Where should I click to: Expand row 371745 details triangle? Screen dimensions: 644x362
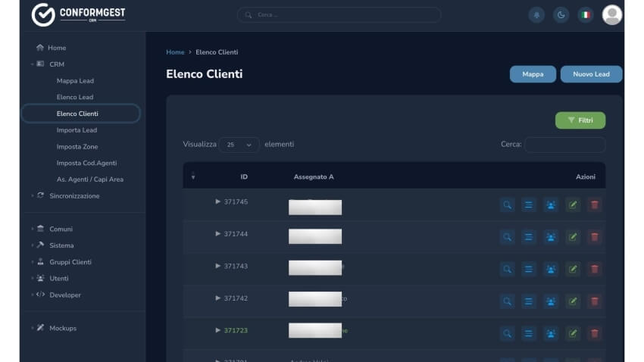point(217,201)
